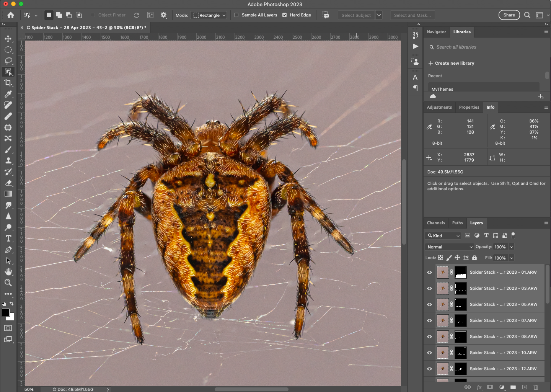Select the Zoom tool

pos(8,283)
